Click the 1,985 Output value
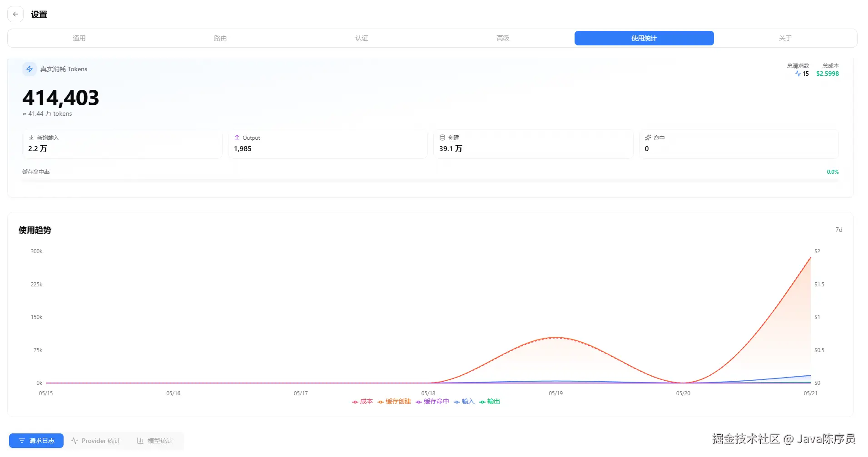868x457 pixels. 243,149
